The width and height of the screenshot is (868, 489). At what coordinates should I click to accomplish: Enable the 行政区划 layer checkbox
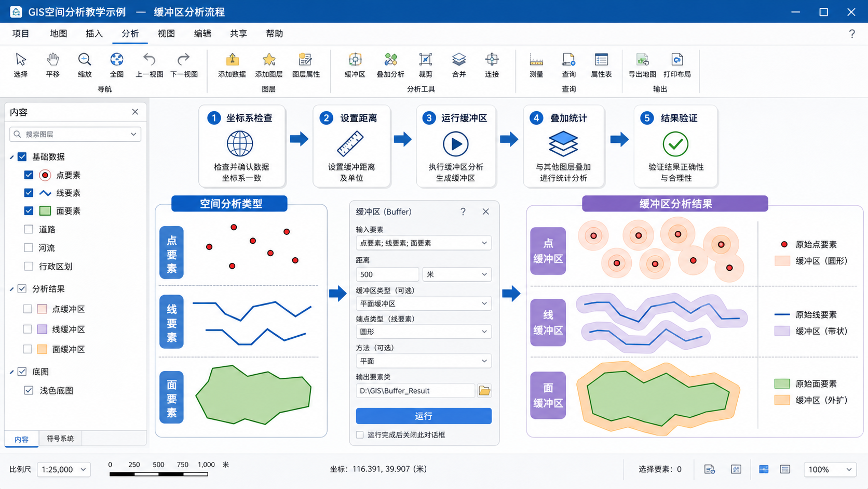[29, 266]
